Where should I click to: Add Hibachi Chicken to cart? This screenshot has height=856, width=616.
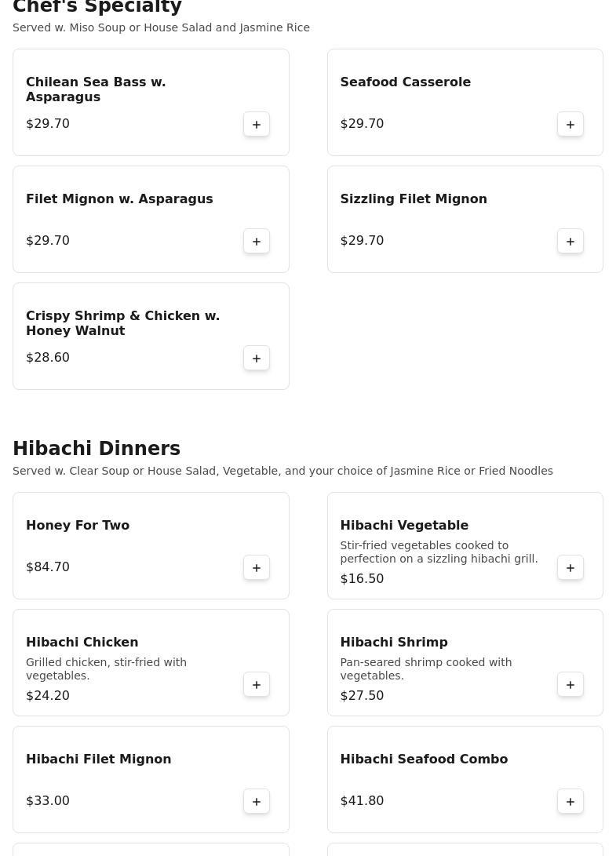[x=256, y=685]
